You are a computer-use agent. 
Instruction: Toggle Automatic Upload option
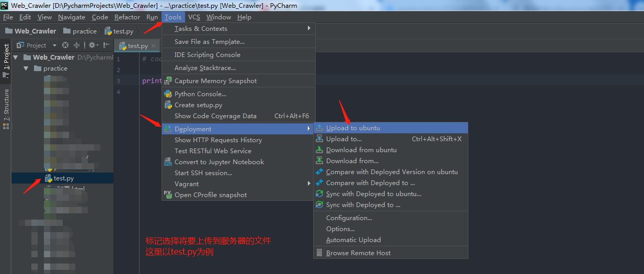coord(390,240)
